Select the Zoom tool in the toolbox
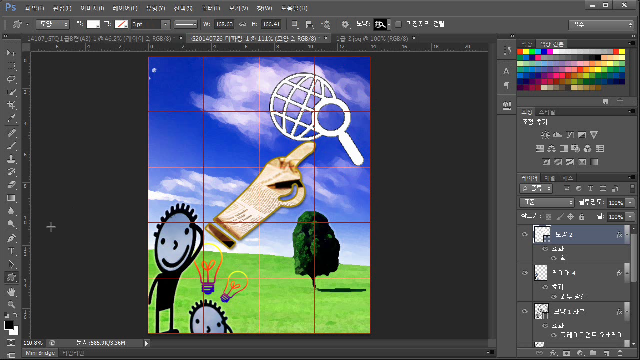Image resolution: width=640 pixels, height=360 pixels. click(11, 304)
